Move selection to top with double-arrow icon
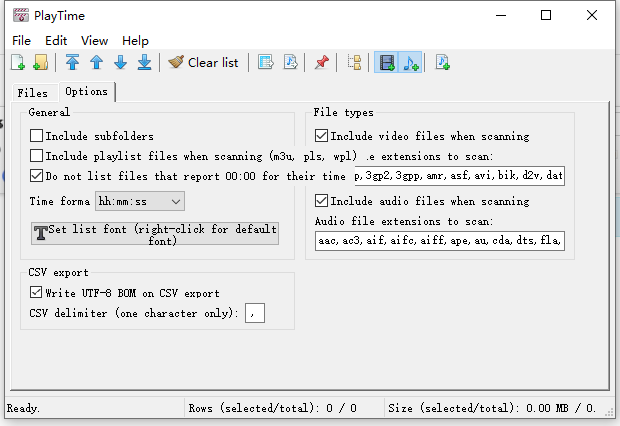Viewport: 620px width, 426px height. [x=72, y=62]
